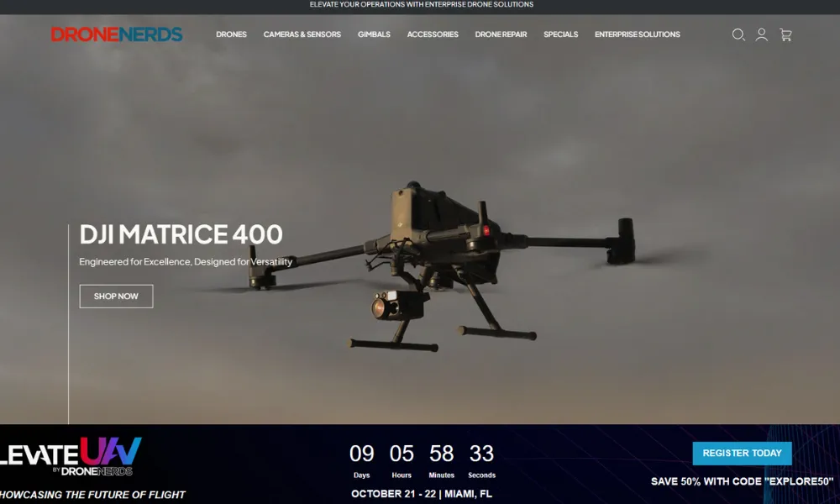Image resolution: width=840 pixels, height=504 pixels.
Task: Click the top enterprise drone solutions banner
Action: click(421, 5)
